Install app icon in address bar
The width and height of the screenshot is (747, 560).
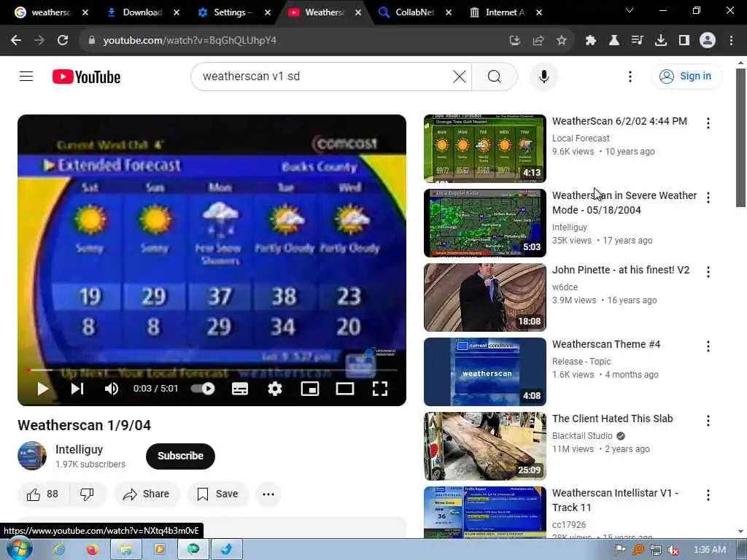point(514,41)
